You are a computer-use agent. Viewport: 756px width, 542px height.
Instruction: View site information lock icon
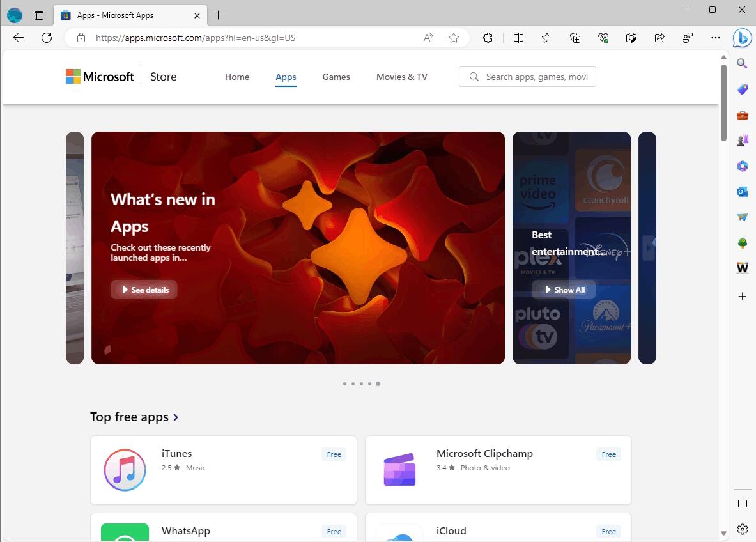(81, 38)
